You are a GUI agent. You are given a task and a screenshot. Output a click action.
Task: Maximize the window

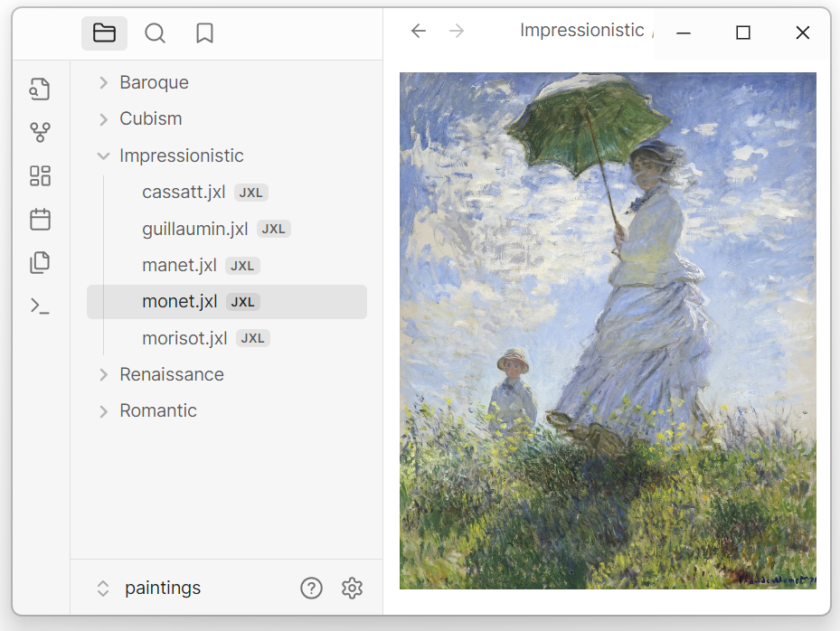[743, 33]
